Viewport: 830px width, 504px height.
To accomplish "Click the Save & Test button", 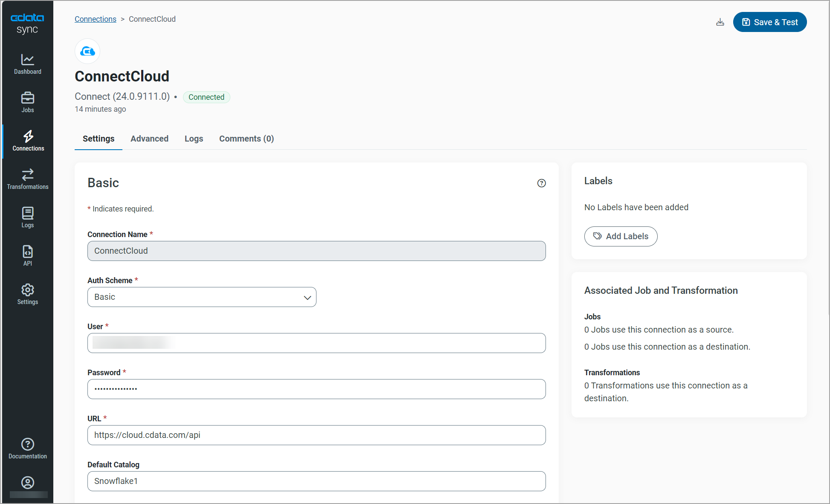I will tap(769, 22).
